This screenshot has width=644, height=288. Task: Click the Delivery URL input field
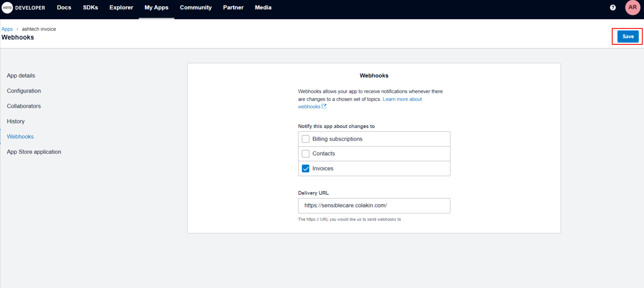[x=374, y=206]
